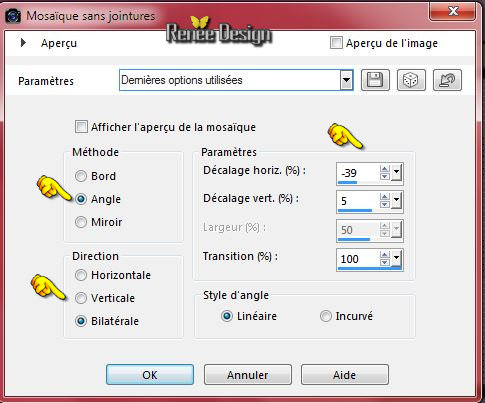Select the Miroir method option
This screenshot has height=403, width=485.
pos(81,222)
